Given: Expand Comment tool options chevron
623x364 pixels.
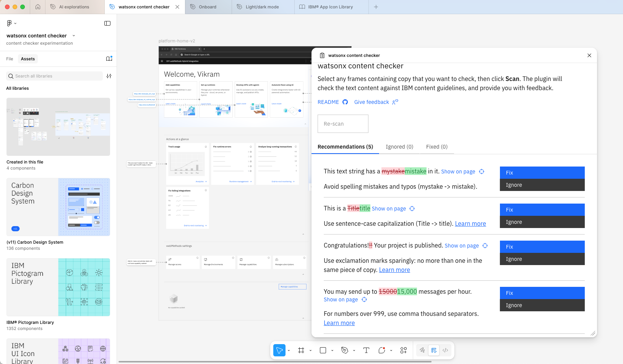Looking at the screenshot, I should point(391,351).
